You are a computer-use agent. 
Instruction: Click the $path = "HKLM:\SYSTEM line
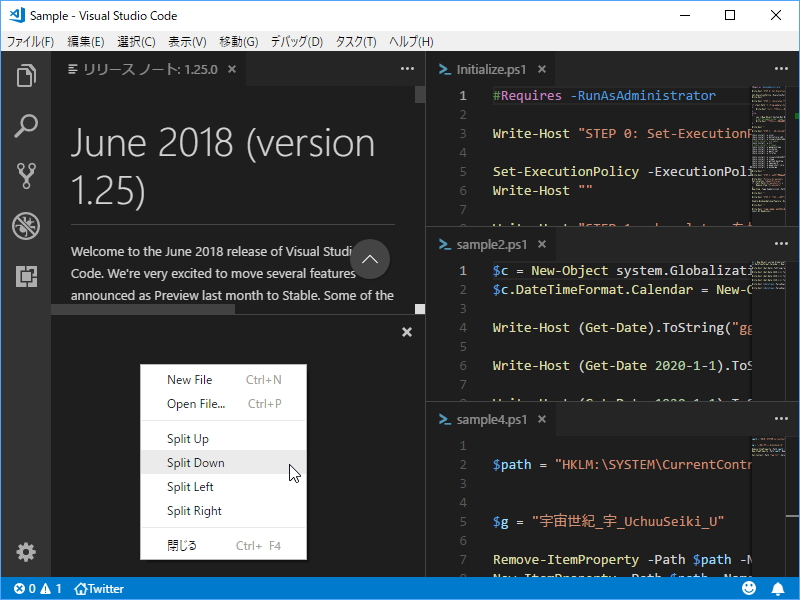click(x=621, y=464)
